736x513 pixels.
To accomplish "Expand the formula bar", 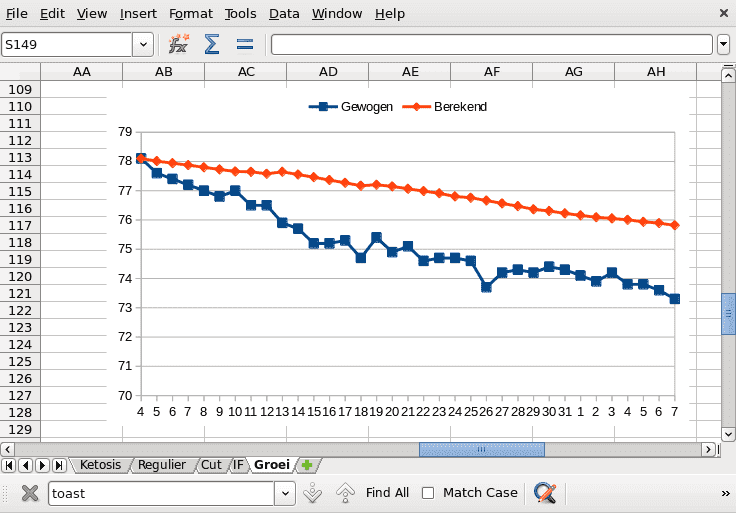I will 723,44.
